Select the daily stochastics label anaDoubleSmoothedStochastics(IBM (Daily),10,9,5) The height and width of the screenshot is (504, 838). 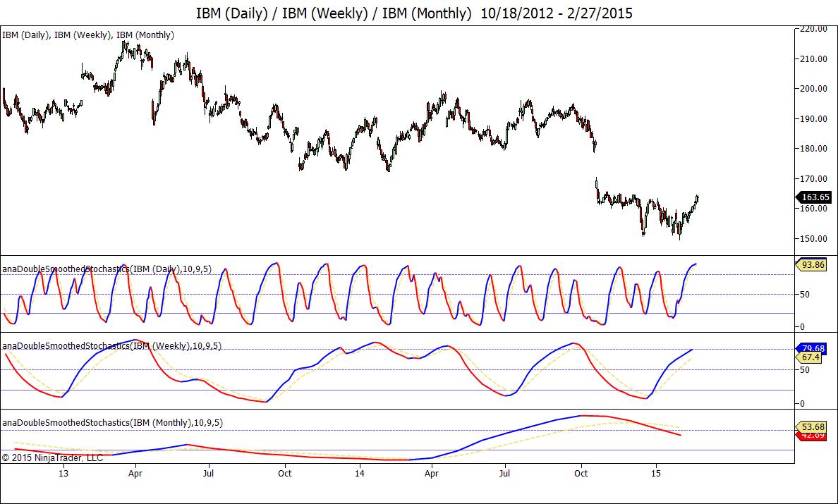coord(107,269)
